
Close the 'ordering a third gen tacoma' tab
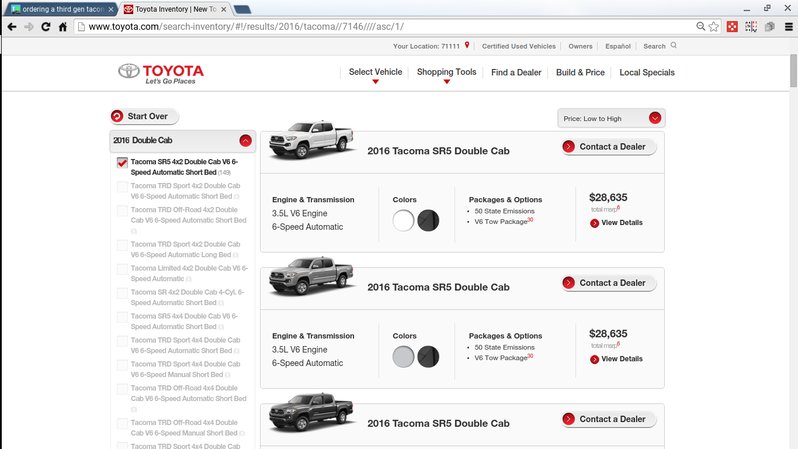point(111,9)
